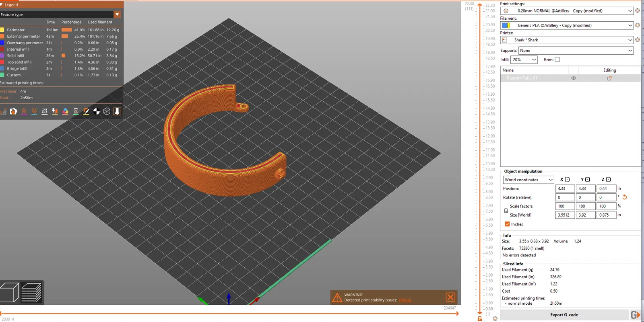Toggle the Color Changes hourglass-row icon
The width and height of the screenshot is (644, 322).
point(76,111)
